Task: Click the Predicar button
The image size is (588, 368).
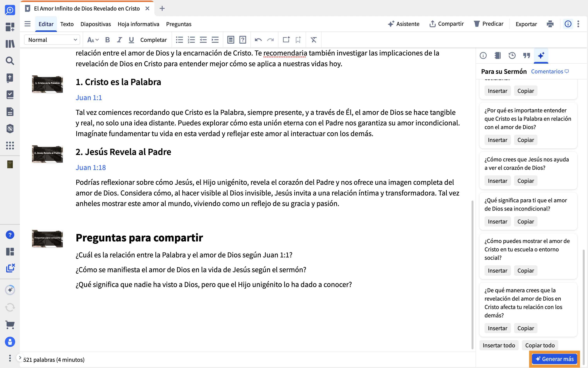Action: click(489, 24)
